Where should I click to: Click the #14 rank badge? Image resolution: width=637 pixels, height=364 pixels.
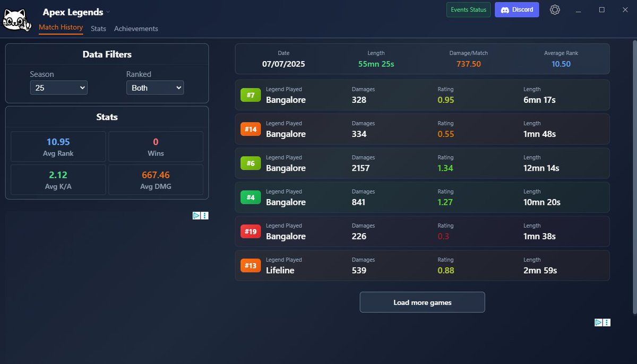(251, 129)
